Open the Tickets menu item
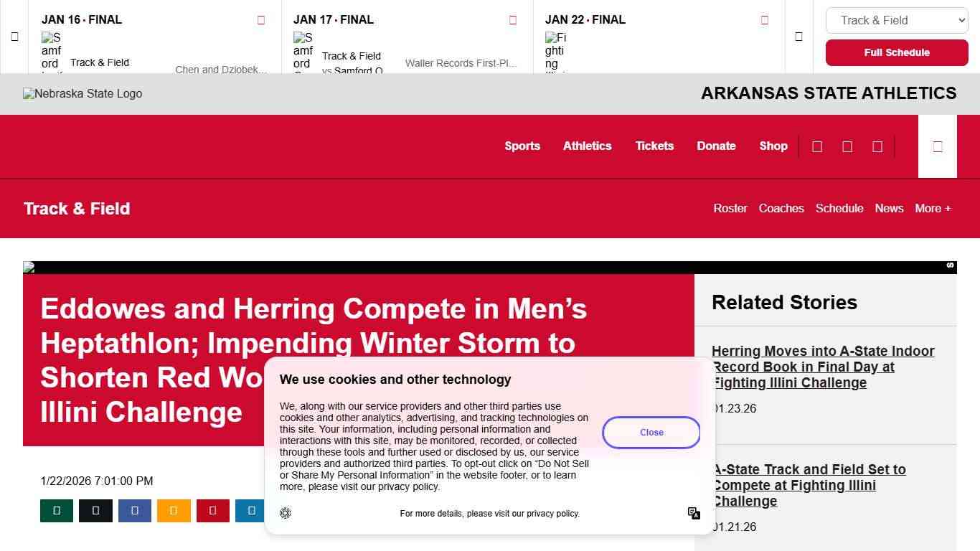 pyautogui.click(x=654, y=146)
